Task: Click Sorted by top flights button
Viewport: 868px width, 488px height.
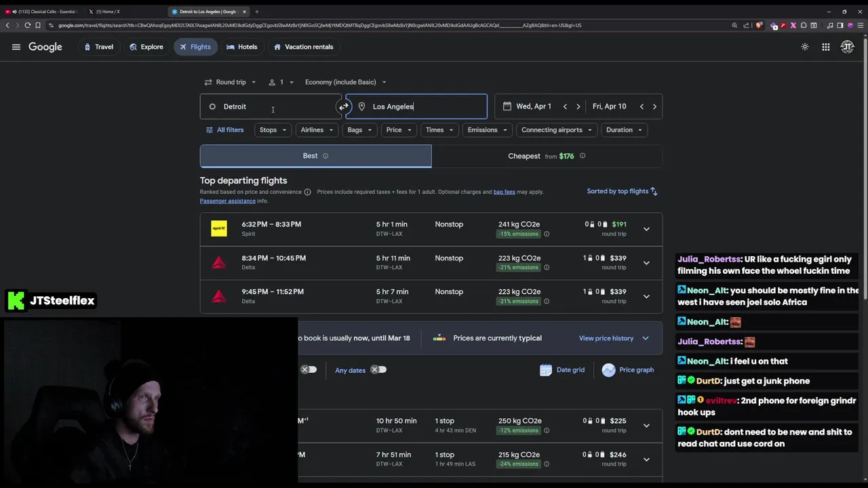Action: pos(623,191)
